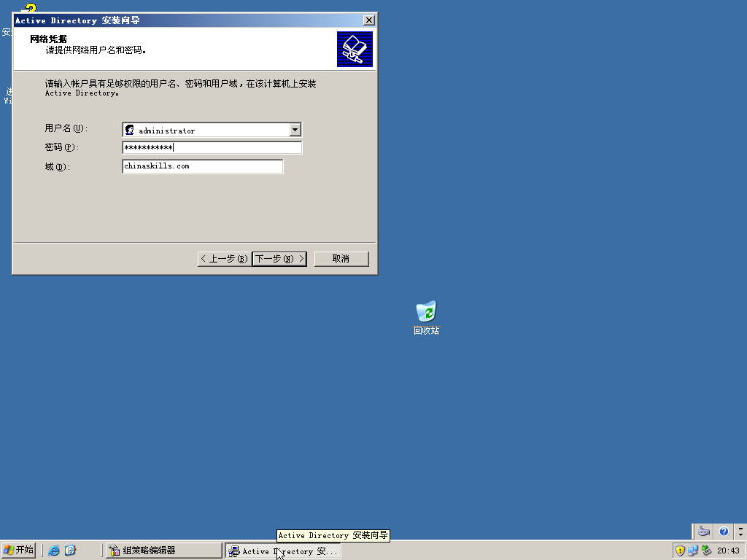Click the yellow security shield tray icon
Image resolution: width=747 pixels, height=560 pixels.
[x=681, y=551]
